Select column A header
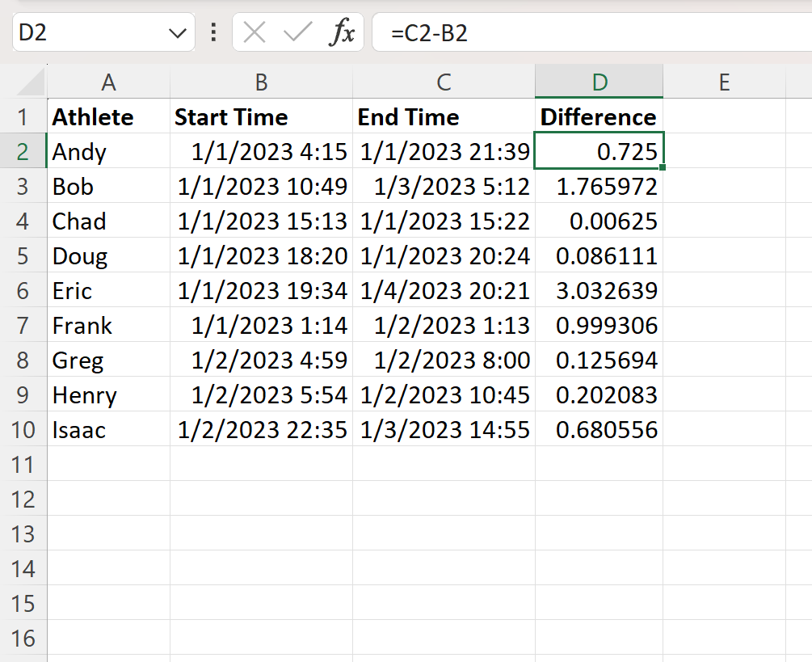812x662 pixels. [x=108, y=82]
